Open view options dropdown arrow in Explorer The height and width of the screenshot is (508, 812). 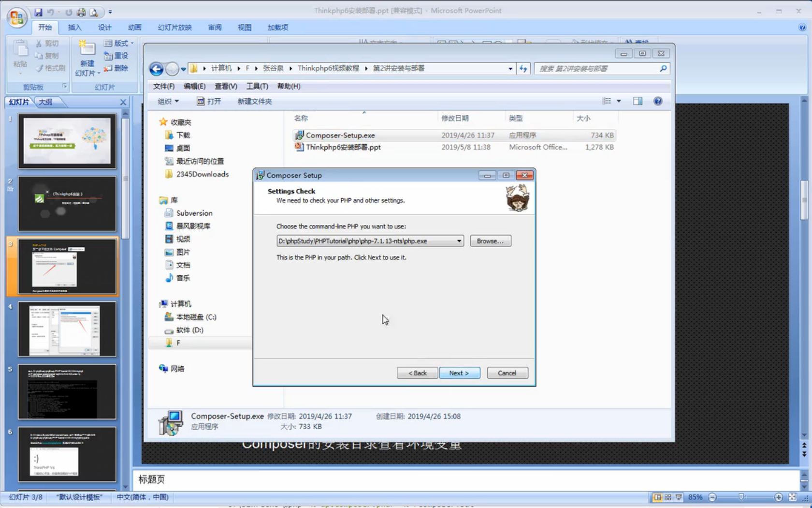[619, 101]
